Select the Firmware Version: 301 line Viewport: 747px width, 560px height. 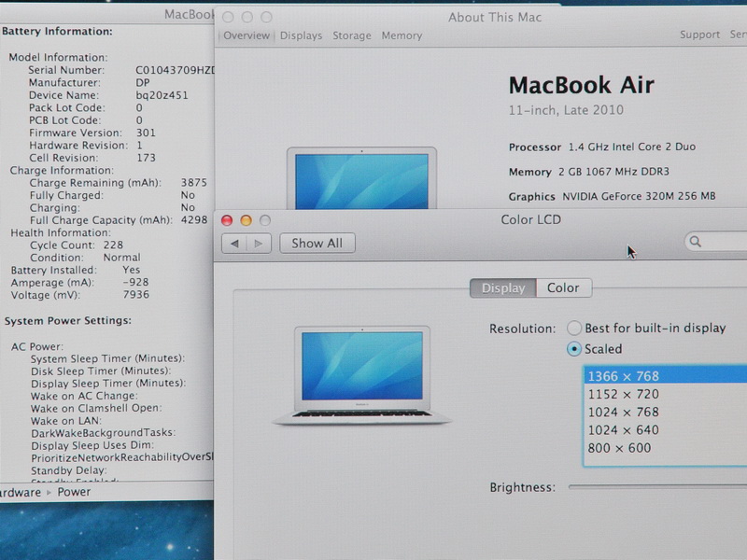coord(92,133)
